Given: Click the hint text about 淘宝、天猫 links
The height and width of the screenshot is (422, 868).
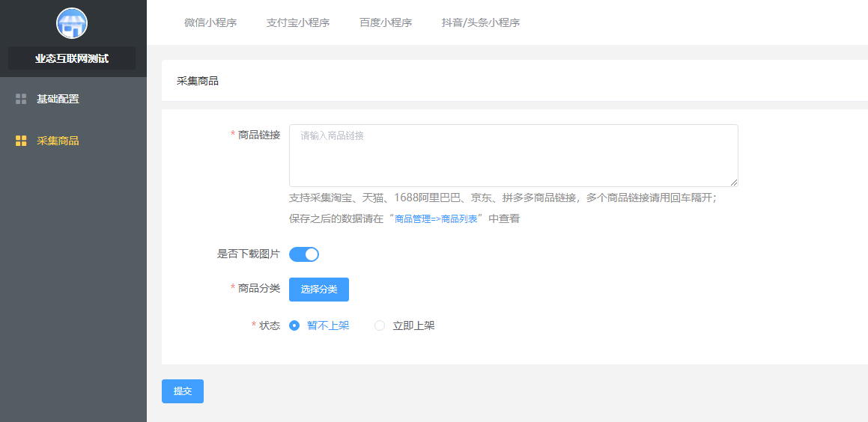Looking at the screenshot, I should (503, 198).
